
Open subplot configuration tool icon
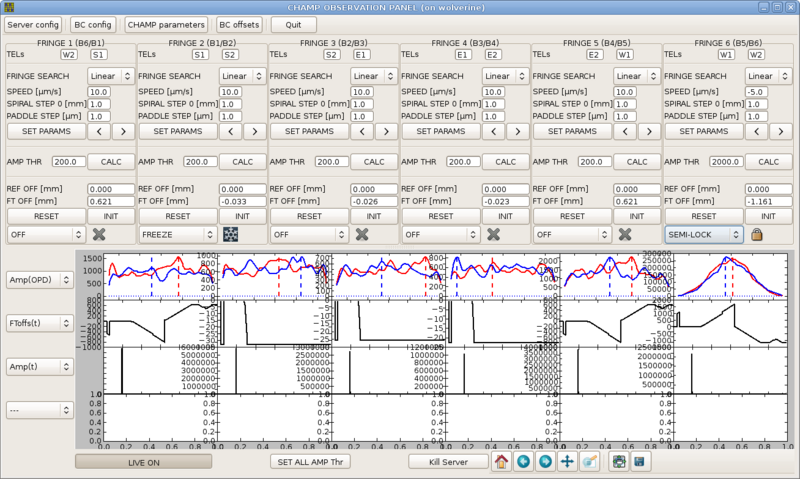619,462
